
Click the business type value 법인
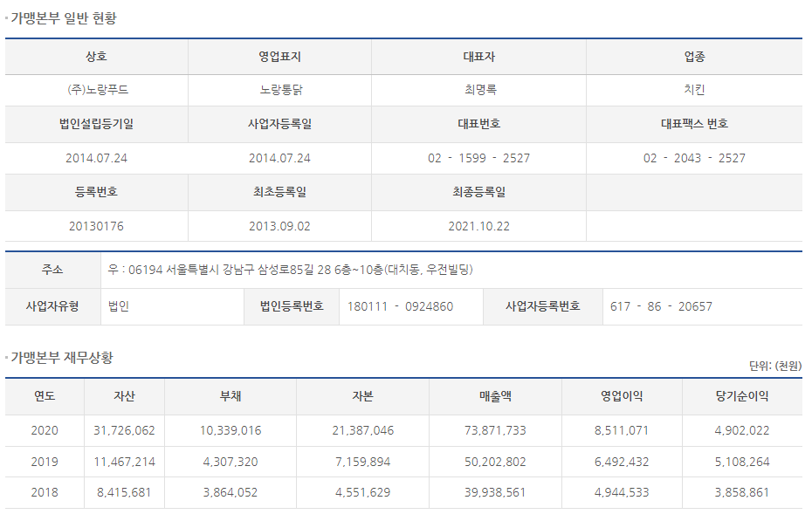[119, 306]
